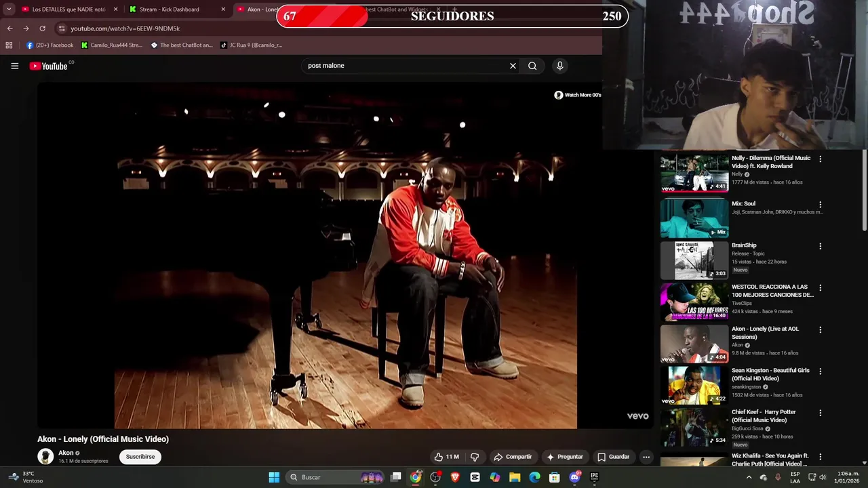Run search with the magnifier button
Screen dimensions: 868x488
[x=532, y=66]
